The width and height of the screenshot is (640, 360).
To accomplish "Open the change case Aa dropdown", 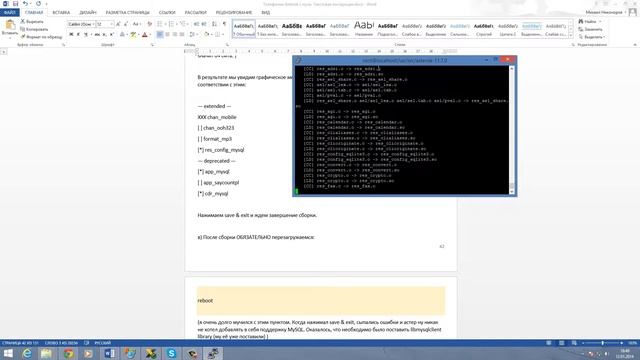I will click(x=137, y=24).
